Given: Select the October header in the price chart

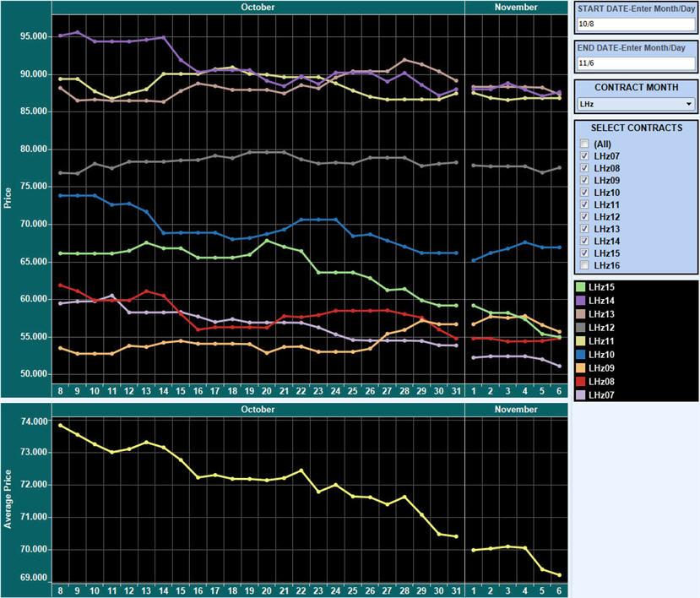Looking at the screenshot, I should coord(258,7).
